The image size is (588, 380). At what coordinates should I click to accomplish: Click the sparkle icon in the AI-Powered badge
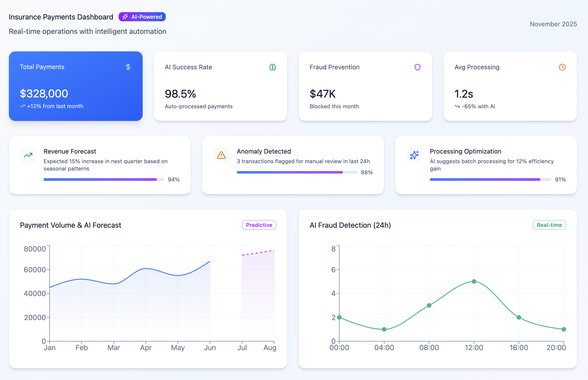click(x=125, y=17)
